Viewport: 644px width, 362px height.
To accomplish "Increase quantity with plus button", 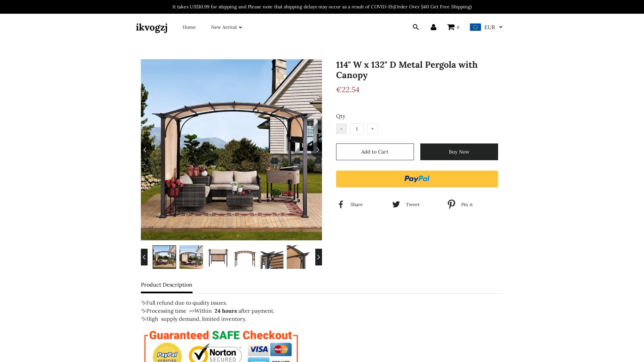I will [x=372, y=129].
